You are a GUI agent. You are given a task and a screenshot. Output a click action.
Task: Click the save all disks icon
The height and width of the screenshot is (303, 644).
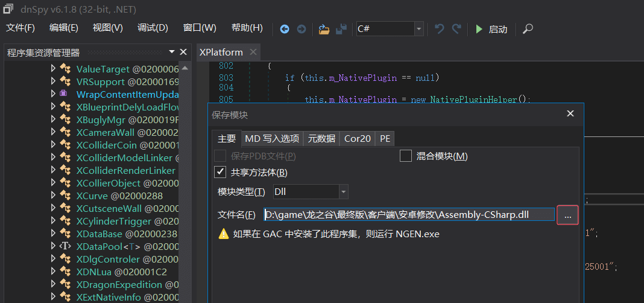(x=341, y=29)
